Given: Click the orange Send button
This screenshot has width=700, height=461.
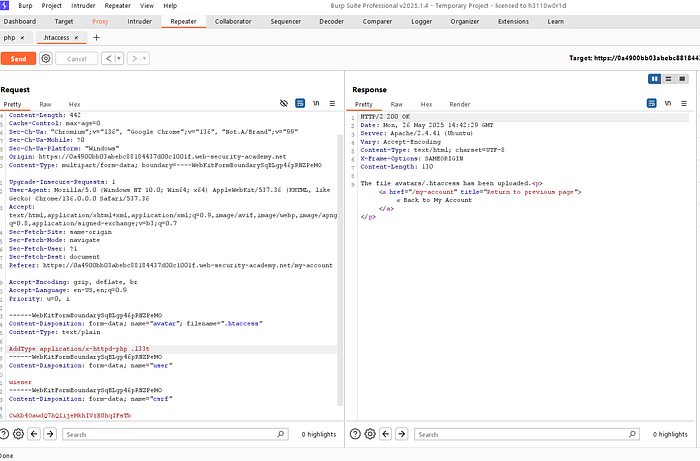Looking at the screenshot, I should 18,58.
